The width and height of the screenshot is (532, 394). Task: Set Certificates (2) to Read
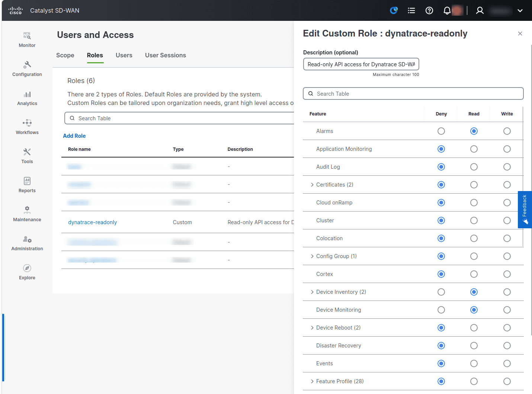(x=474, y=185)
